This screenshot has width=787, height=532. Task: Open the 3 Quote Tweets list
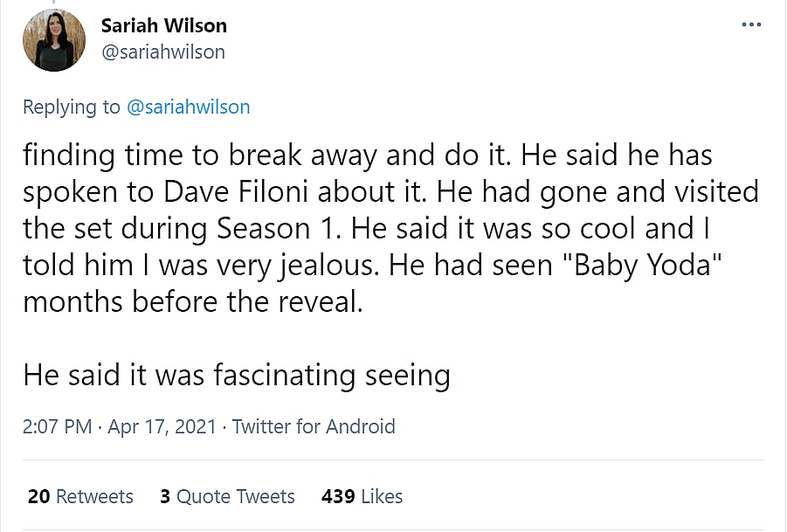pyautogui.click(x=227, y=496)
